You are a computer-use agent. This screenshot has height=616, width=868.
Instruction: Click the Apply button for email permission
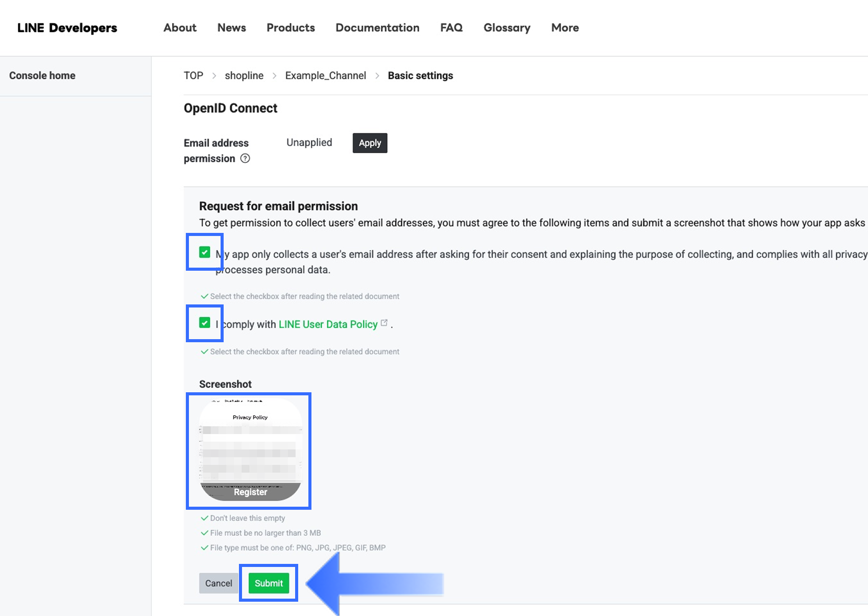coord(370,143)
